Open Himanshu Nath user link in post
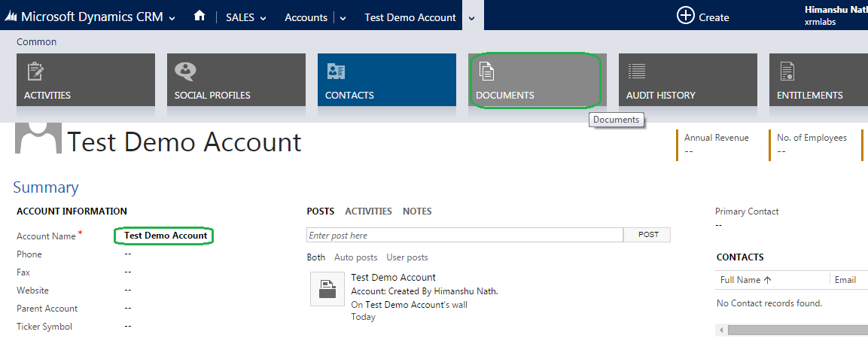Viewport: 868px width, 353px height. tap(465, 291)
